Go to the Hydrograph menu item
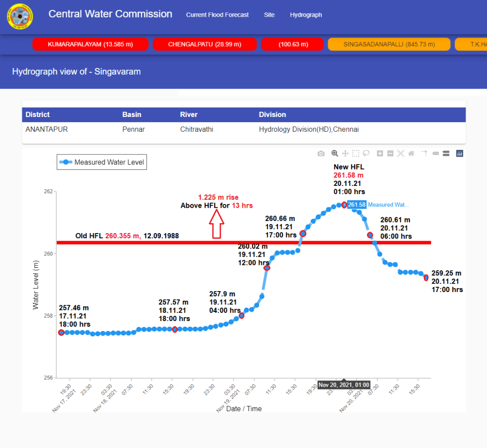The image size is (487, 448). (x=306, y=15)
